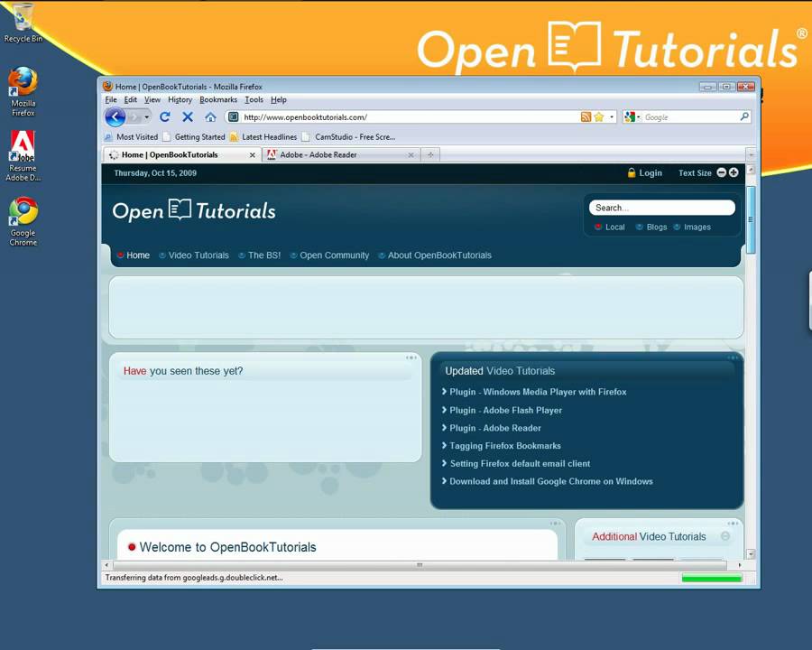Click the scroll down arrow
The height and width of the screenshot is (650, 812).
pyautogui.click(x=751, y=554)
